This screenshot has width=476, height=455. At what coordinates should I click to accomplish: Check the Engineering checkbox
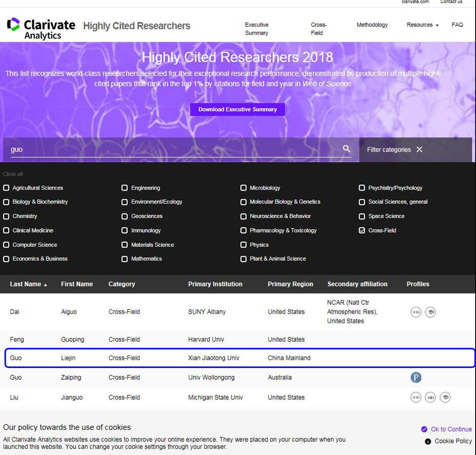pyautogui.click(x=124, y=188)
